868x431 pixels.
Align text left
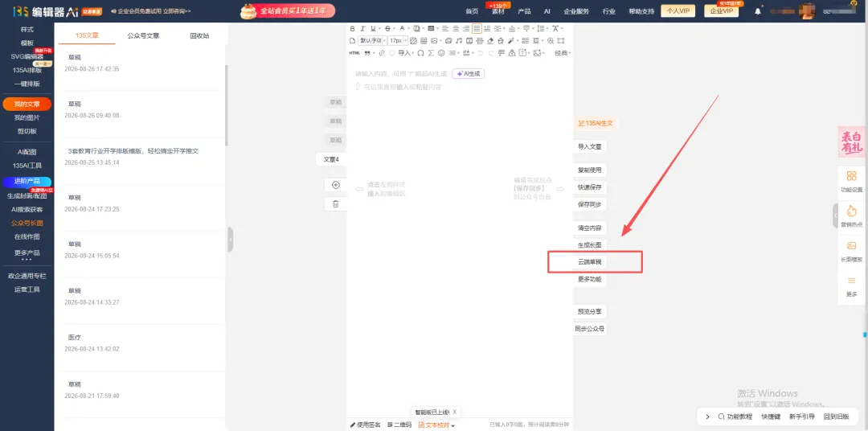pyautogui.click(x=445, y=29)
